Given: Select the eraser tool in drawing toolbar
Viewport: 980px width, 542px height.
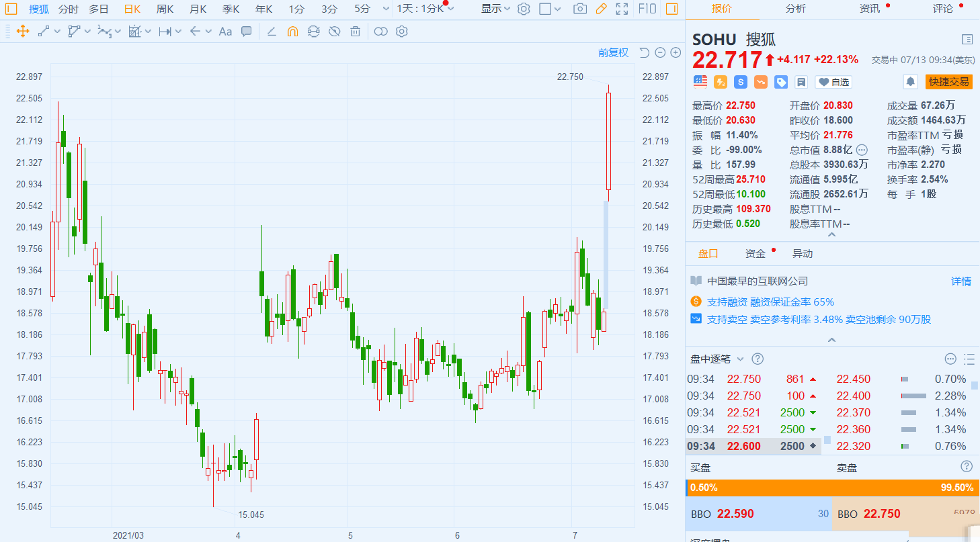Looking at the screenshot, I should coord(272,31).
